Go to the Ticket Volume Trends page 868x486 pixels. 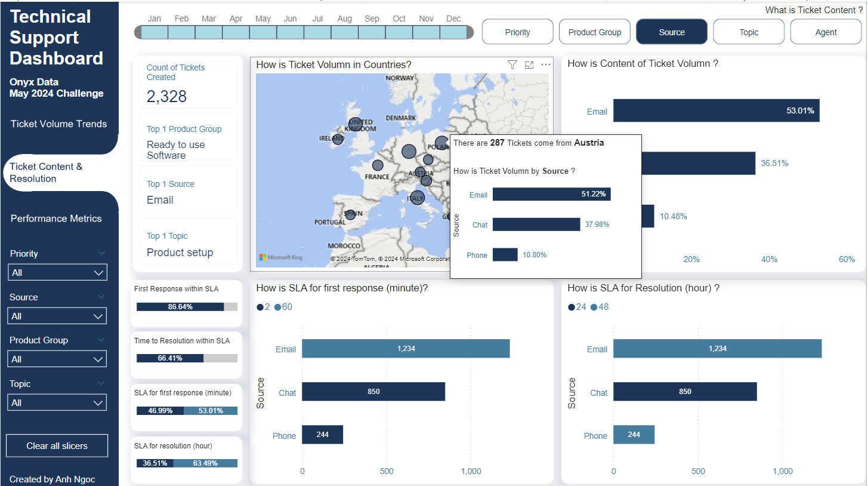[x=58, y=124]
